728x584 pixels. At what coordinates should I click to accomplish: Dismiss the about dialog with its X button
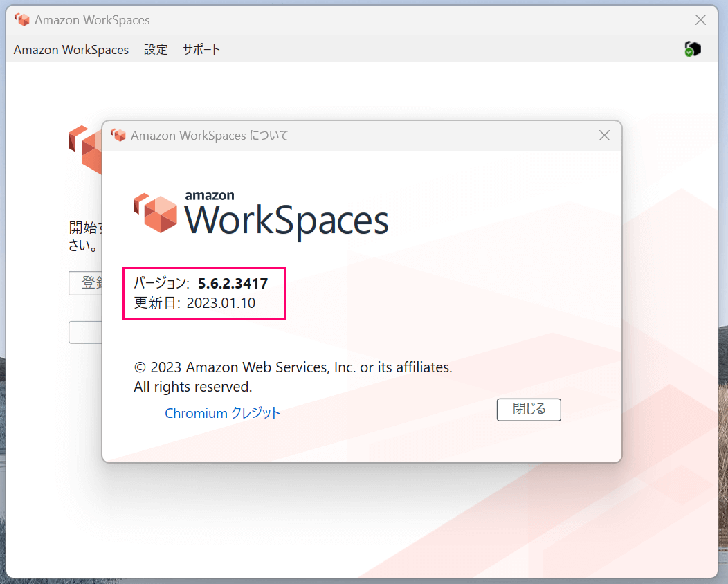[x=604, y=135]
